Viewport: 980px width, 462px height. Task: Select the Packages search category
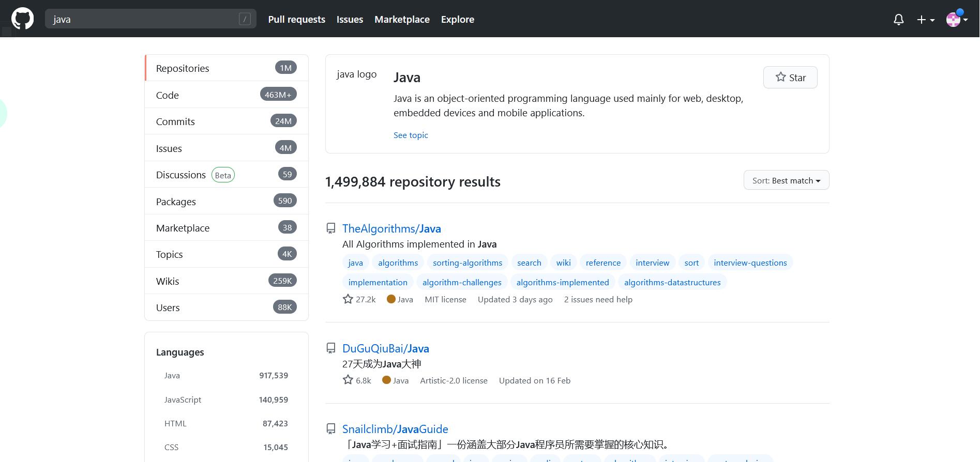click(x=227, y=201)
